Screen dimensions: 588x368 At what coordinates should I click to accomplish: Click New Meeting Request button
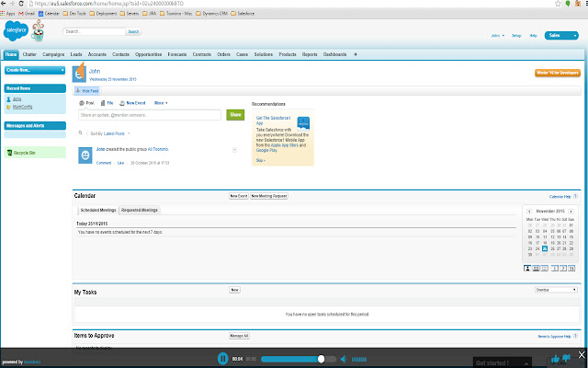[x=269, y=196]
